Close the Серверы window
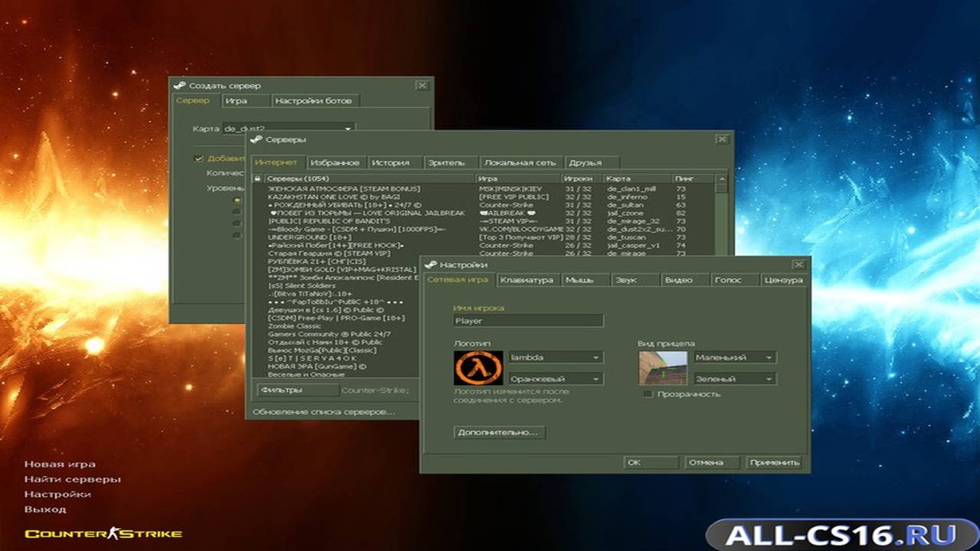Viewport: 980px width, 551px height. pos(722,139)
